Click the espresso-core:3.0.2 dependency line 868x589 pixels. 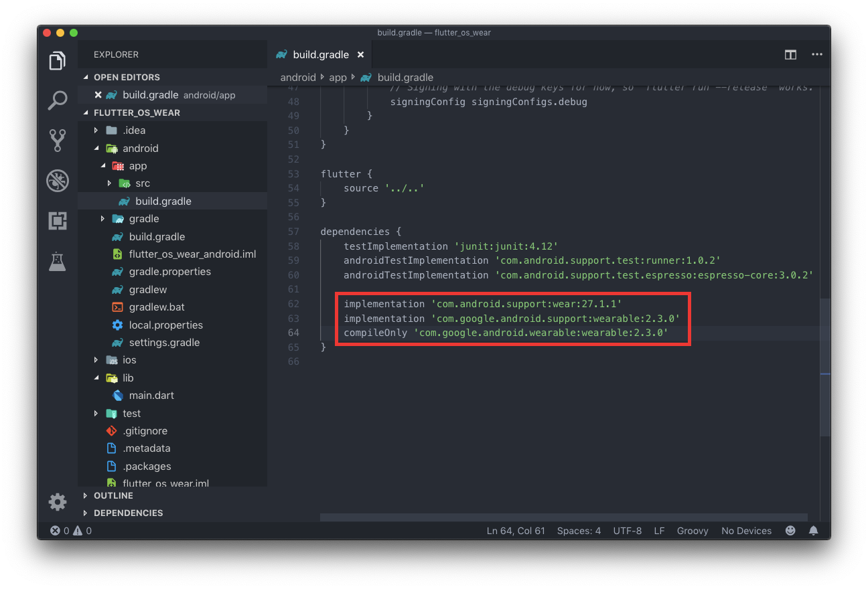point(579,275)
